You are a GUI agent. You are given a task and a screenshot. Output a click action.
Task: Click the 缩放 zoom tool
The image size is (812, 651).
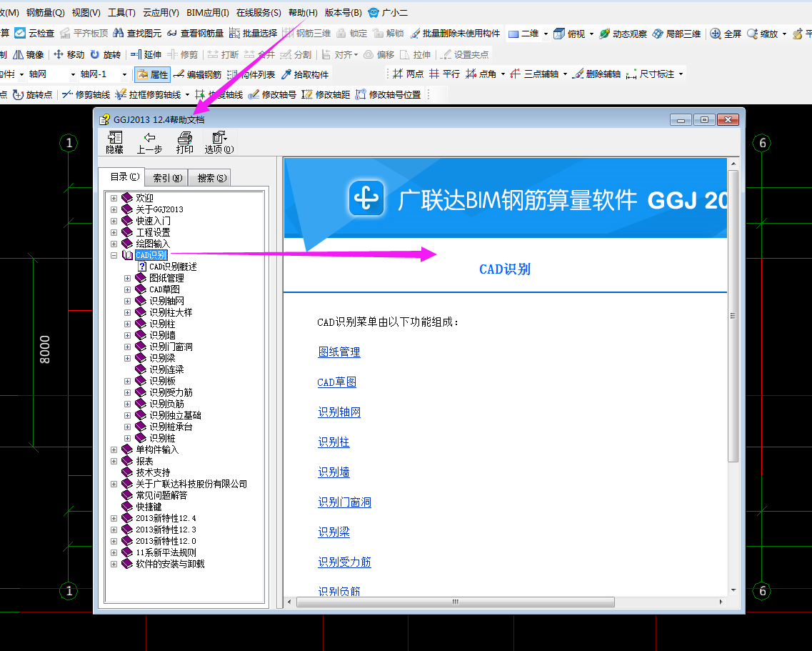tap(762, 34)
